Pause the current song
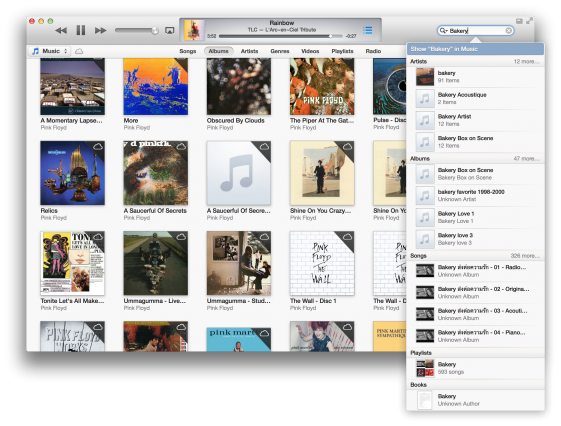The height and width of the screenshot is (426, 561). (81, 30)
